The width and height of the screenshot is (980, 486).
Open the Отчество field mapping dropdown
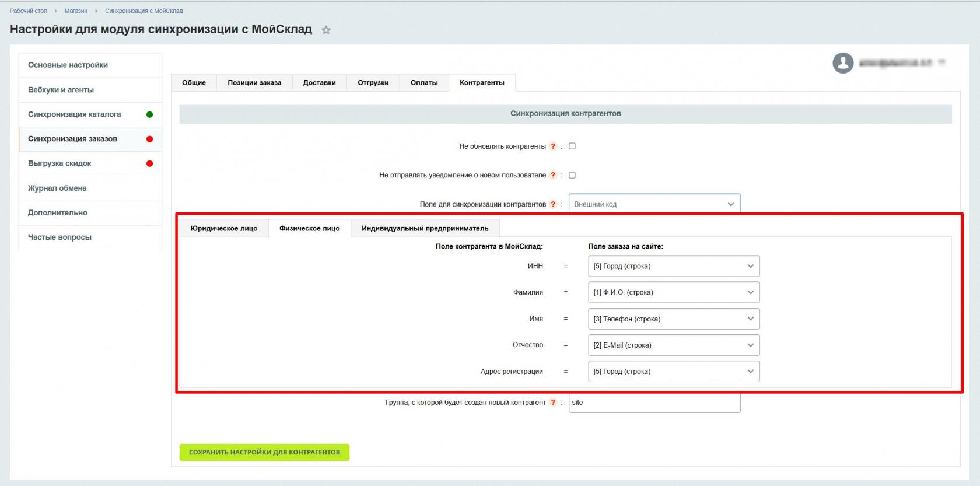point(674,345)
